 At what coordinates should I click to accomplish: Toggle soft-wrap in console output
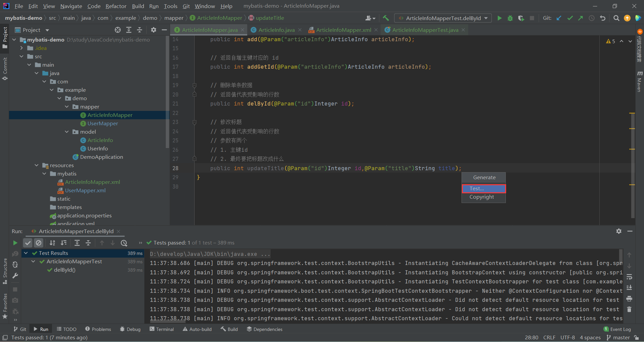[x=629, y=277]
